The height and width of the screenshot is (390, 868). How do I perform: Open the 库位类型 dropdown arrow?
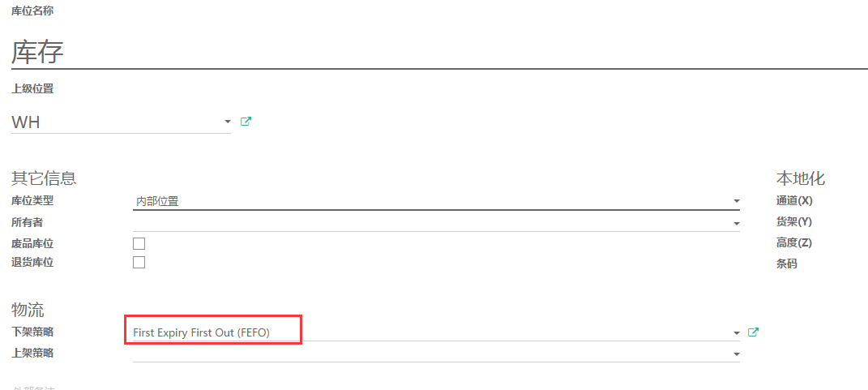736,201
